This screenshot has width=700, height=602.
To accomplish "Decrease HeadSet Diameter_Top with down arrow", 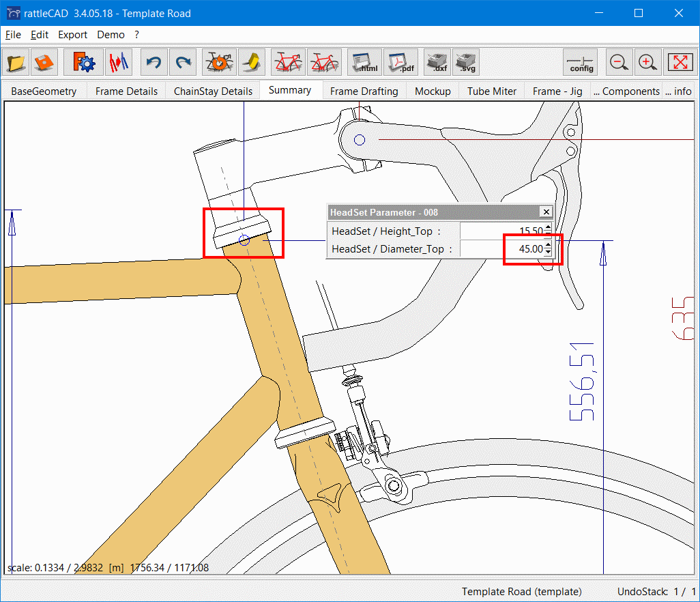I will pyautogui.click(x=548, y=253).
